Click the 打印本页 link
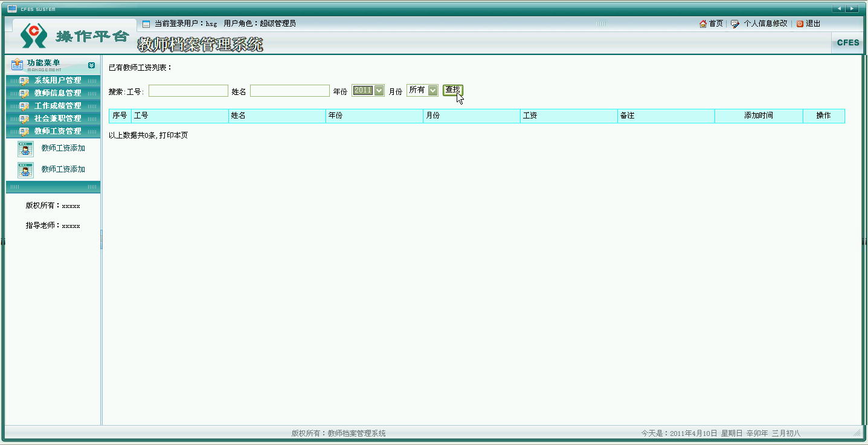The height and width of the screenshot is (445, 868). pos(173,135)
